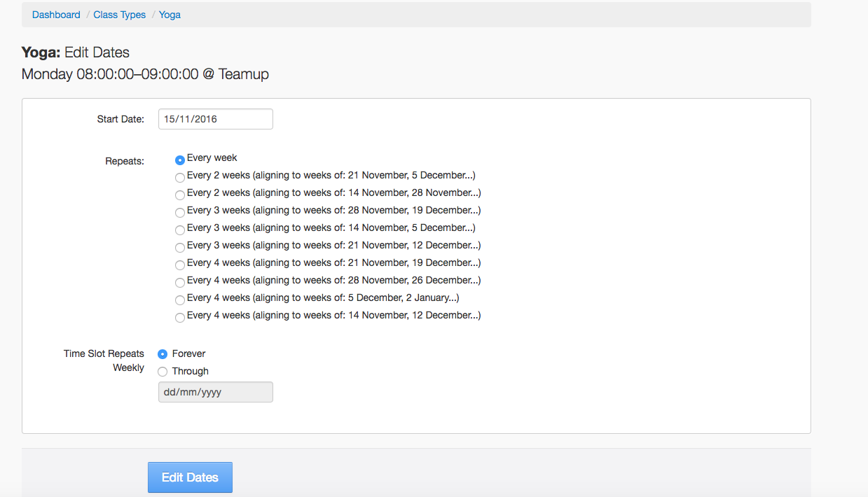Go to Class Types breadcrumb
This screenshot has width=868, height=497.
[x=119, y=15]
